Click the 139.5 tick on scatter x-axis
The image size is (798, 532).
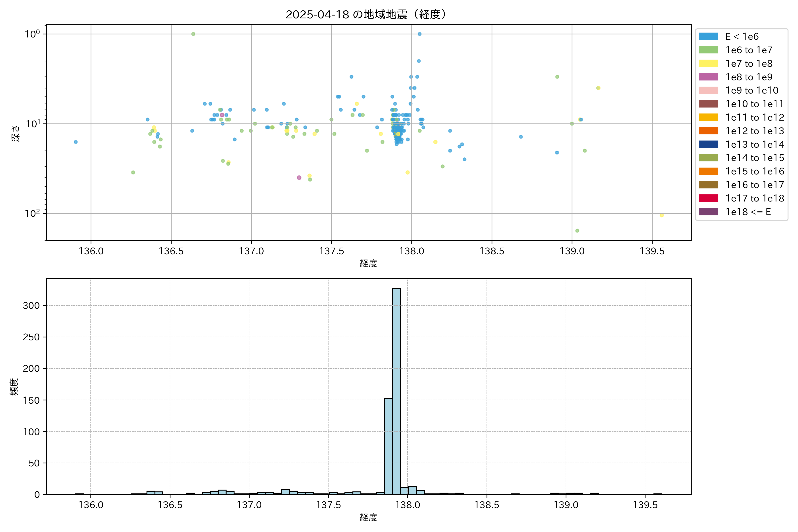point(652,251)
